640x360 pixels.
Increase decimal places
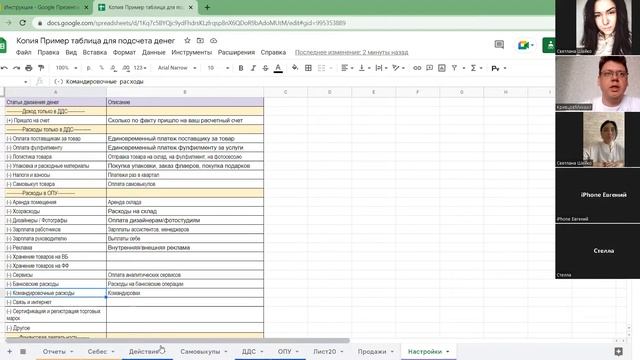[x=126, y=68]
